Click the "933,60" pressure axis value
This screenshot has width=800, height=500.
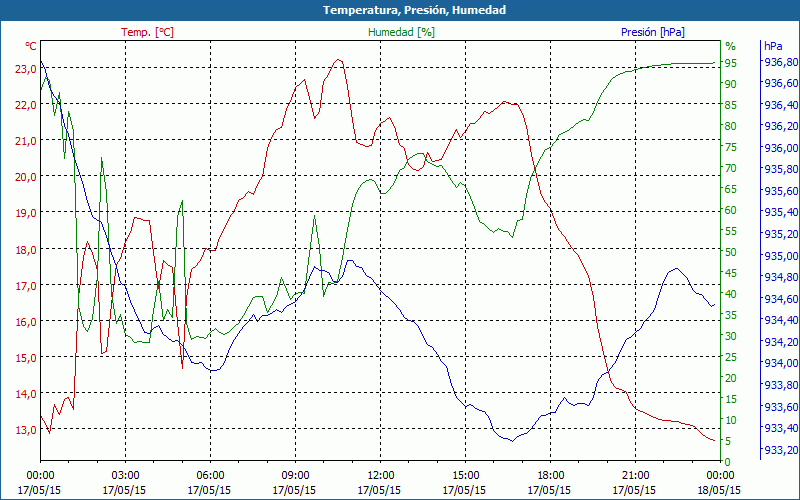click(779, 407)
